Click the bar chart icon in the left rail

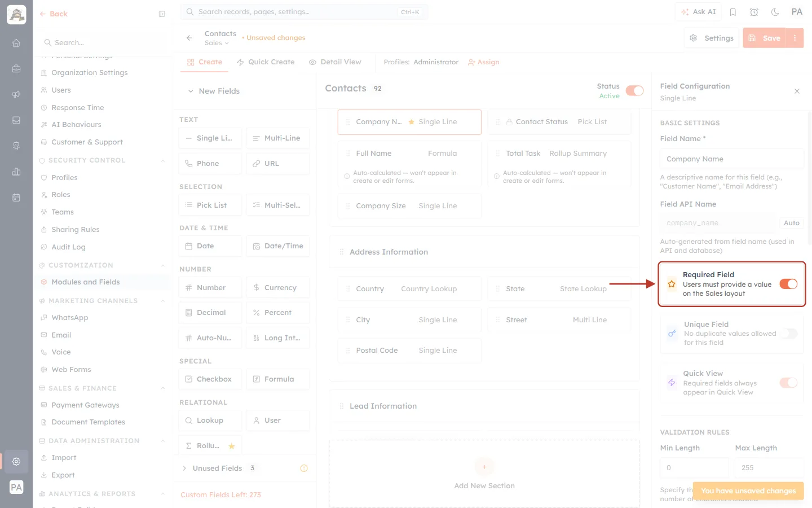tap(16, 172)
